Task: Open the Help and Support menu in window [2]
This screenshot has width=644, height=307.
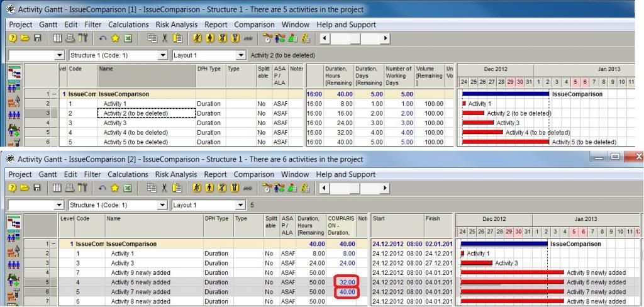Action: (x=346, y=174)
